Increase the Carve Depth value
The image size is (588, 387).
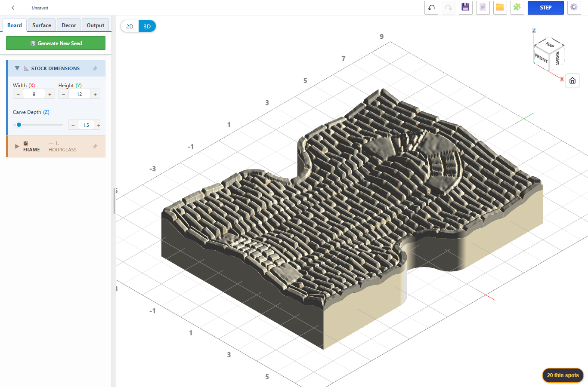[x=98, y=125]
